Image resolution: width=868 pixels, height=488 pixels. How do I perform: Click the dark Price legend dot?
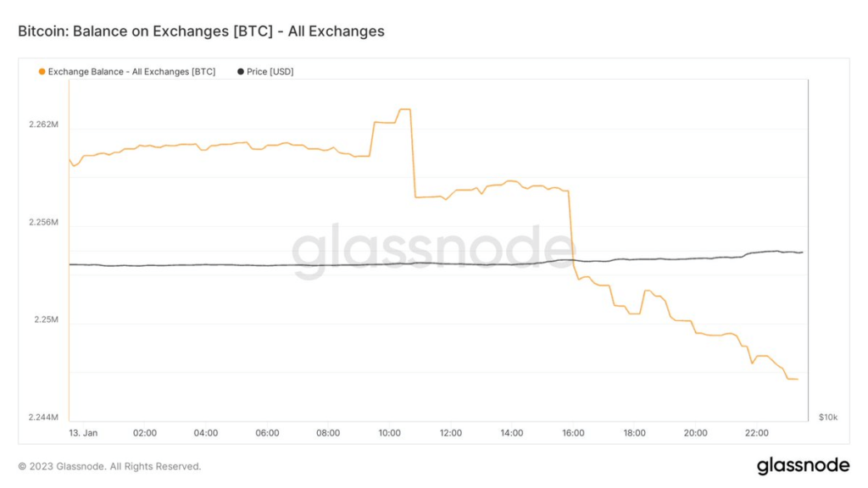pyautogui.click(x=241, y=72)
